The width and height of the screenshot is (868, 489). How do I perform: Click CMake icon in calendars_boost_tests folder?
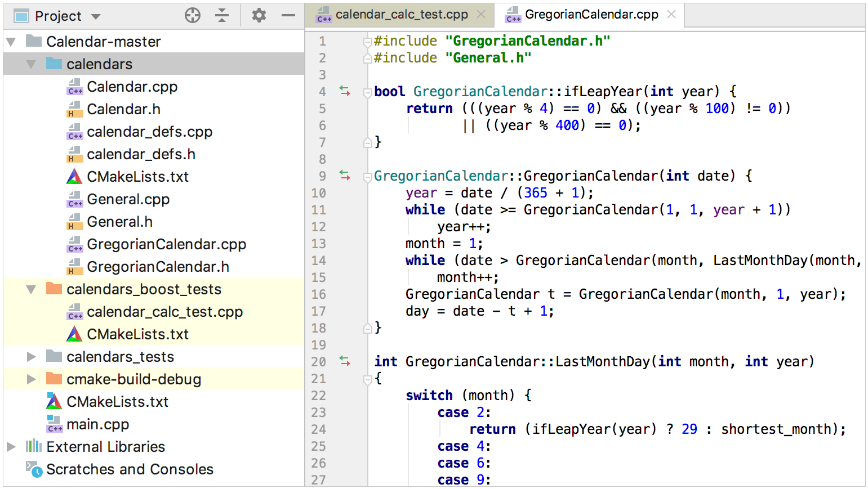pyautogui.click(x=74, y=334)
